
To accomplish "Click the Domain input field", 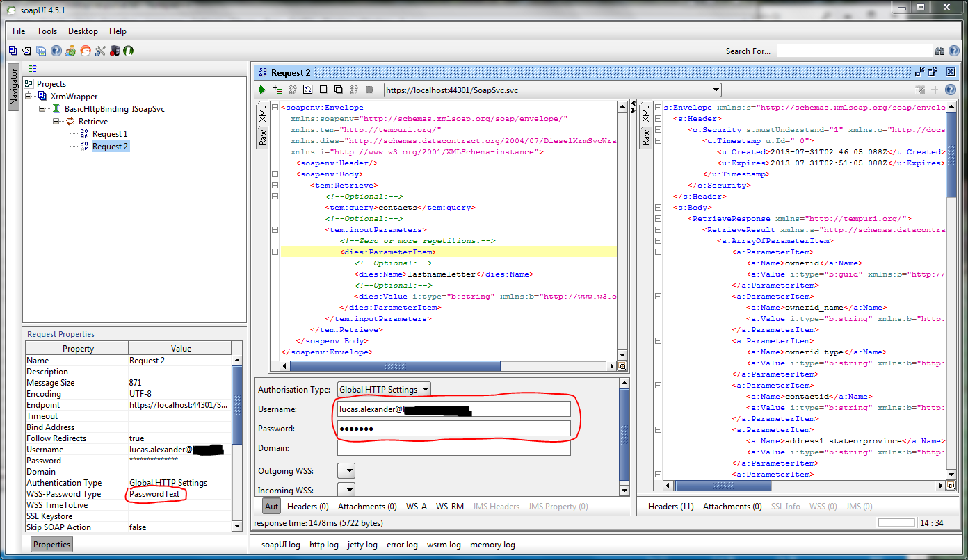I will [x=454, y=448].
